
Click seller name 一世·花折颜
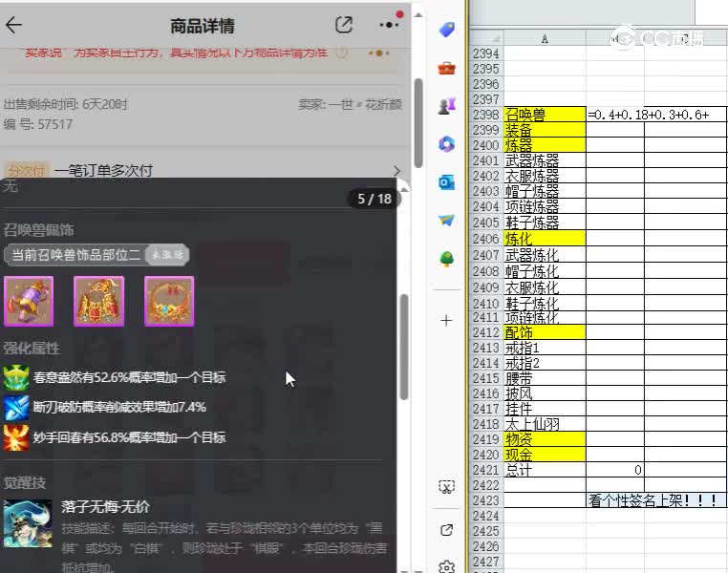point(365,104)
